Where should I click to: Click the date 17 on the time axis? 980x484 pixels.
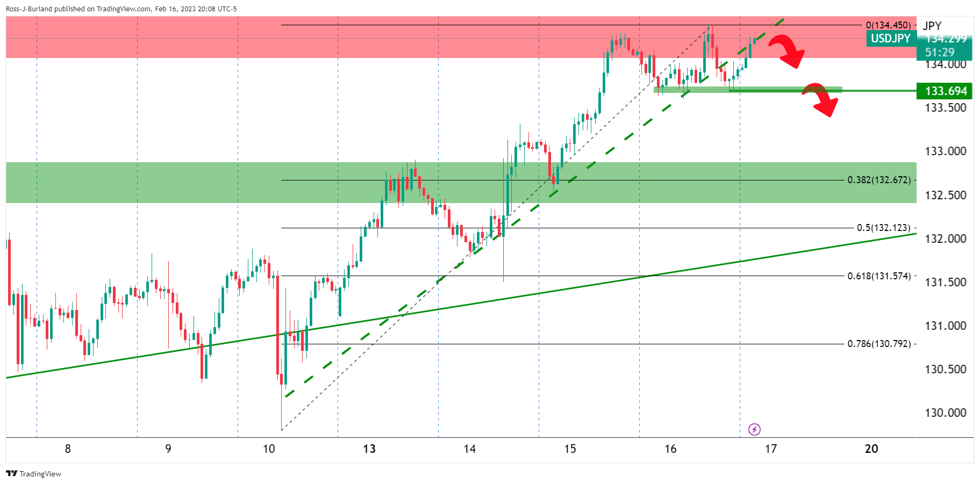(771, 449)
